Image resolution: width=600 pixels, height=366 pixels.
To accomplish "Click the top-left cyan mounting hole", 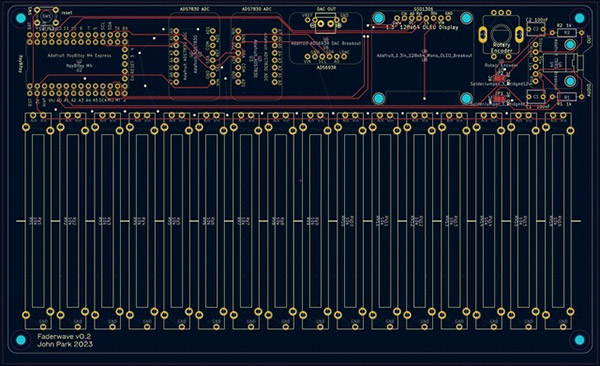I will (21, 18).
